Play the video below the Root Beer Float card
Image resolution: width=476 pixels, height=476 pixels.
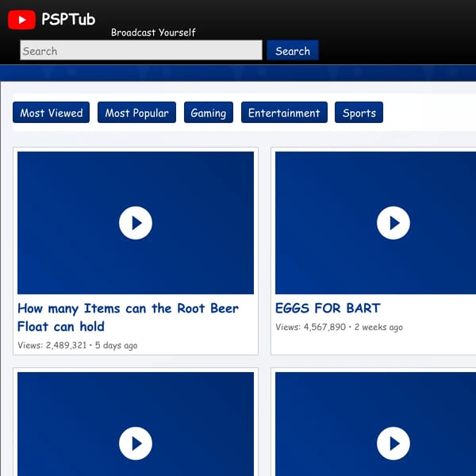point(136,443)
